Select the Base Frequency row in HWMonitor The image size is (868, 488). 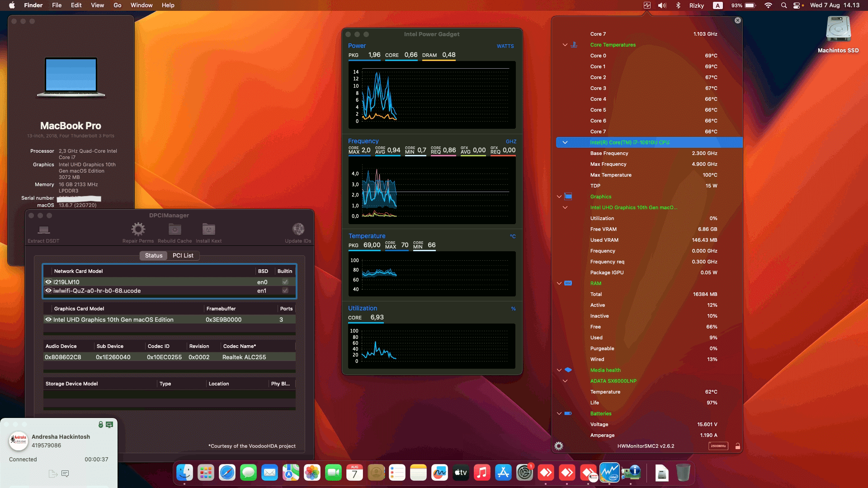pos(649,153)
